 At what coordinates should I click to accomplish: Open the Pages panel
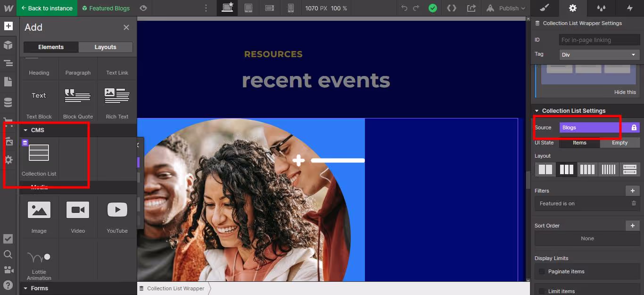coord(8,82)
